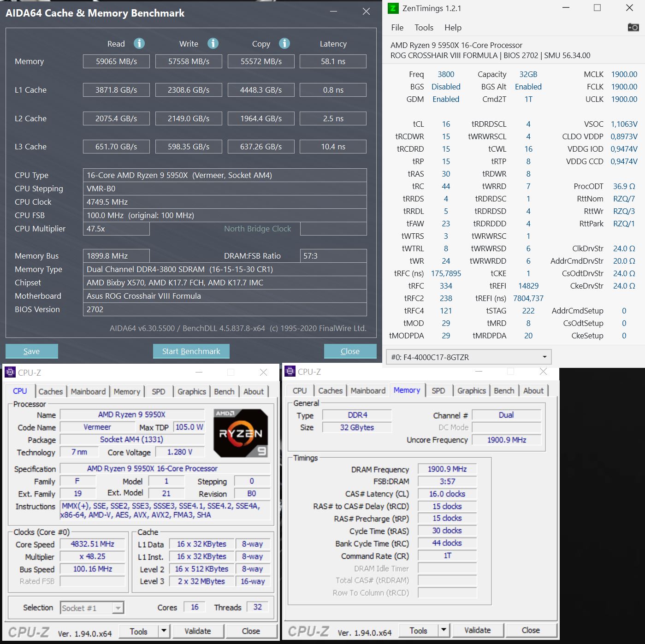
Task: Click DRAM Frequency 1900.9 MHz value
Action: [x=447, y=469]
